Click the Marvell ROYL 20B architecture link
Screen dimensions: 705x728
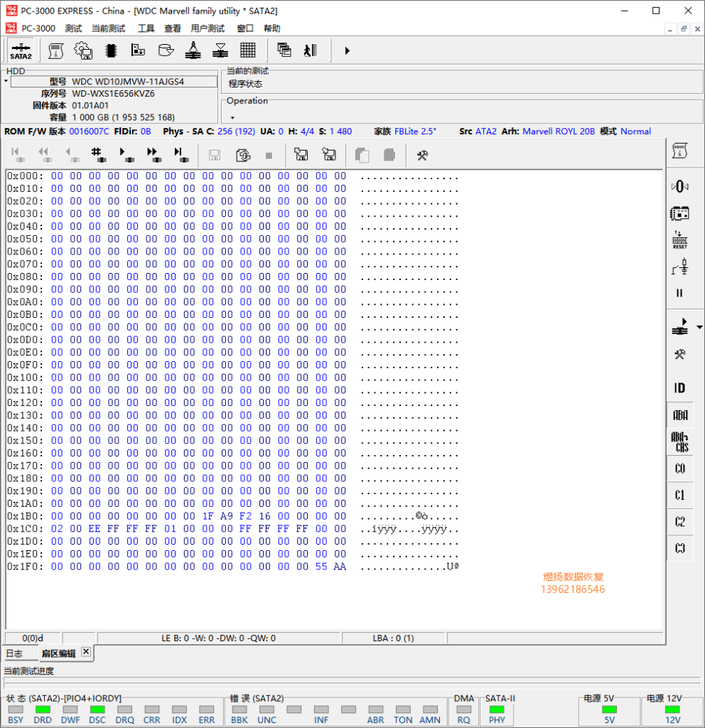(x=559, y=132)
